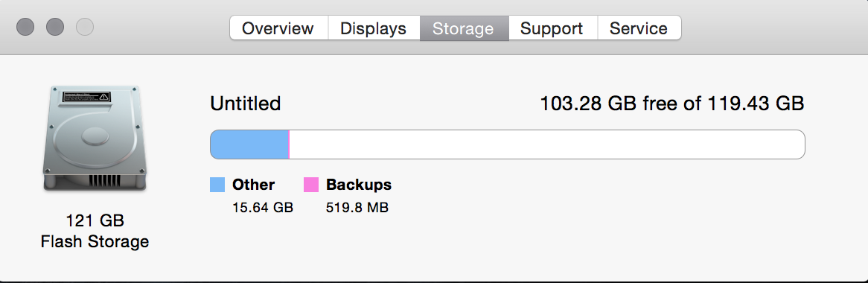The width and height of the screenshot is (868, 283).
Task: Click the thin pink Backups segment in bar
Action: [x=289, y=144]
